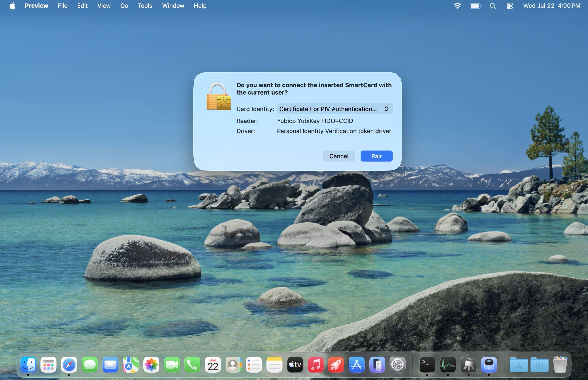588x380 pixels.
Task: Open Music from the Dock
Action: click(x=316, y=364)
